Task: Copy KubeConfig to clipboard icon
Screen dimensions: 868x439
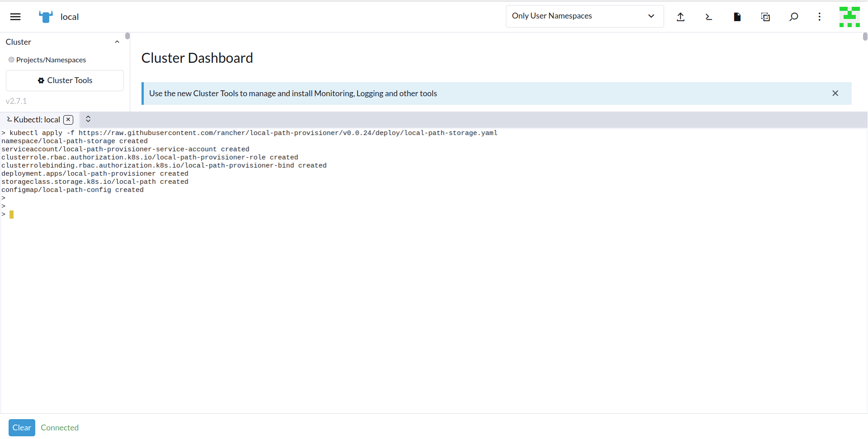Action: point(765,17)
